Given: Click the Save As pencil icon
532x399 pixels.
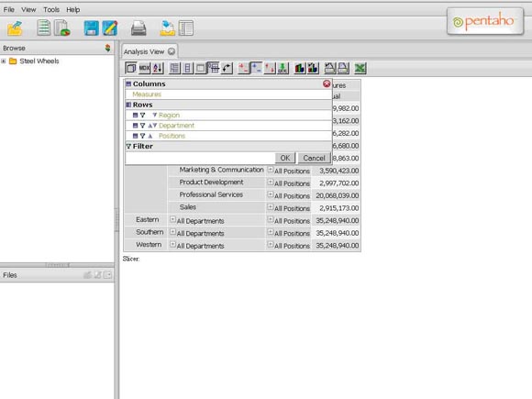Looking at the screenshot, I should click(110, 28).
